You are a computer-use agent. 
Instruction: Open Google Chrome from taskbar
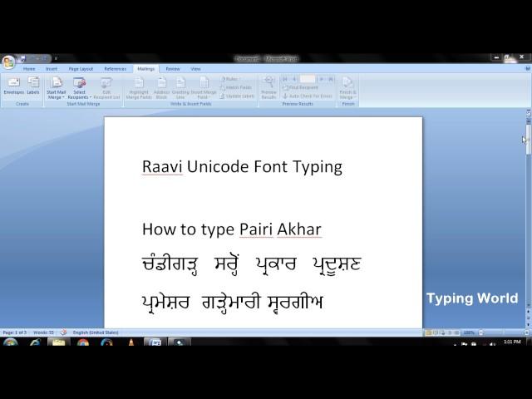tap(83, 342)
